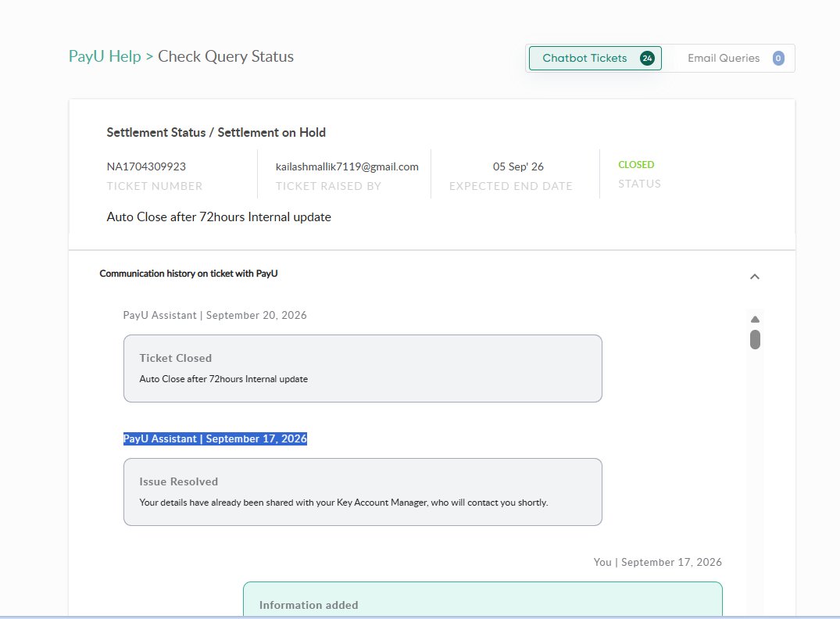Image resolution: width=840 pixels, height=619 pixels.
Task: Click Check Query Status breadcrumb text
Action: 226,56
